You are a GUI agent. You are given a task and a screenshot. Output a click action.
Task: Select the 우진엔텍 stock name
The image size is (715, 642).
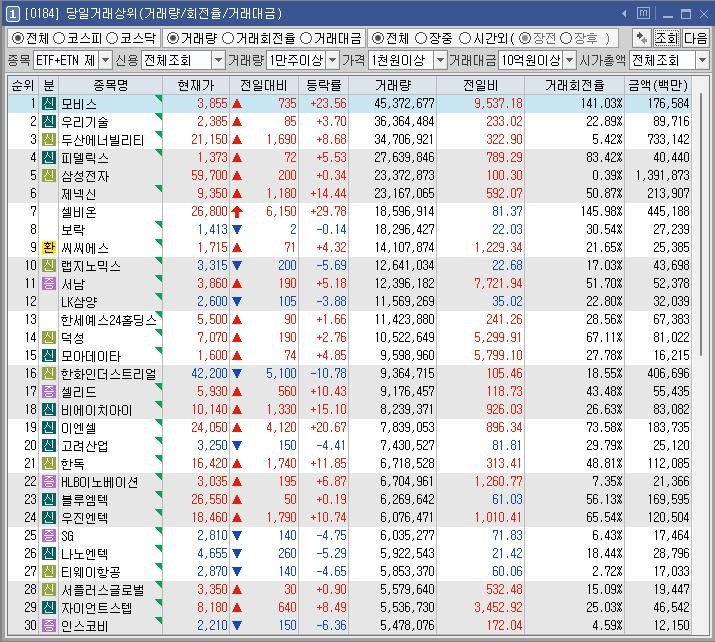click(85, 518)
